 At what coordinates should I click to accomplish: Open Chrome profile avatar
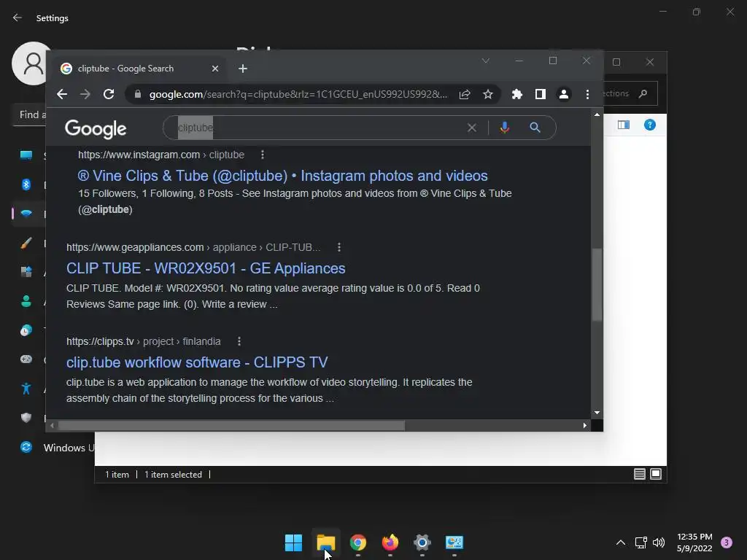pos(564,94)
